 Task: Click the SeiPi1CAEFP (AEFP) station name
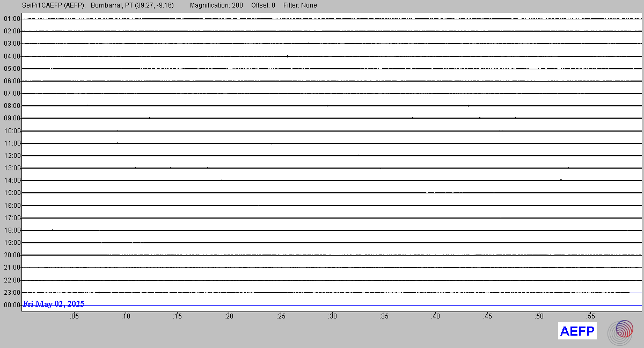pyautogui.click(x=54, y=5)
